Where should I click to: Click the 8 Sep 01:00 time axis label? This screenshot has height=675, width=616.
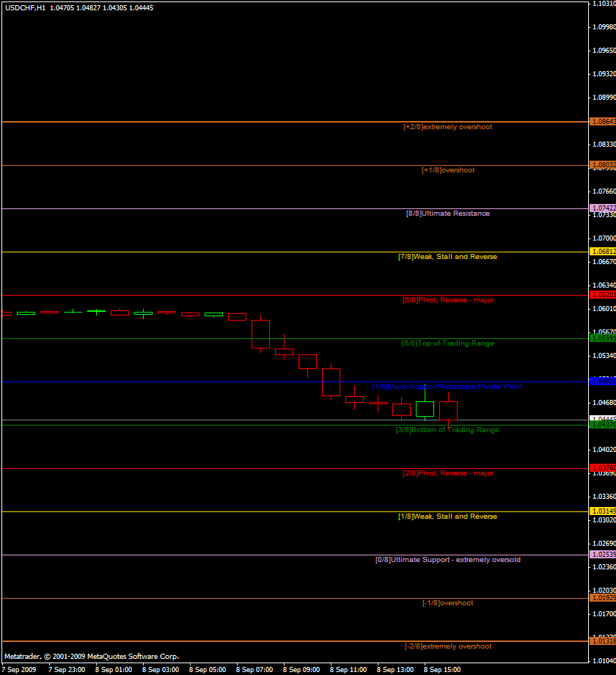pyautogui.click(x=114, y=670)
